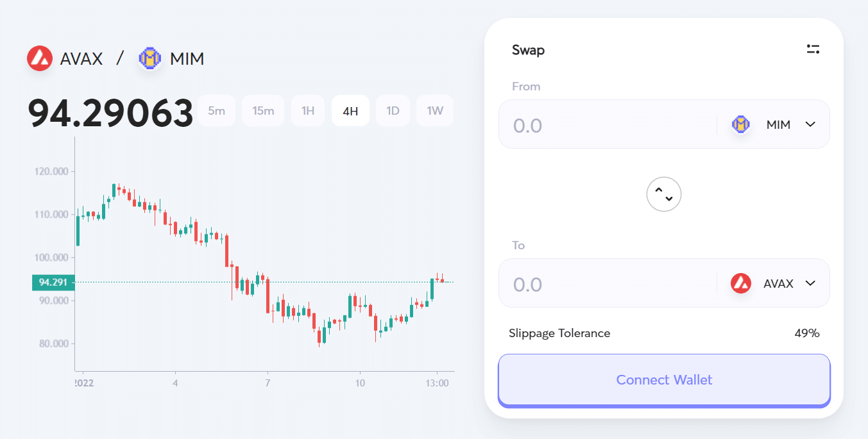Select the 5m chart interval
868x439 pixels.
coord(216,111)
